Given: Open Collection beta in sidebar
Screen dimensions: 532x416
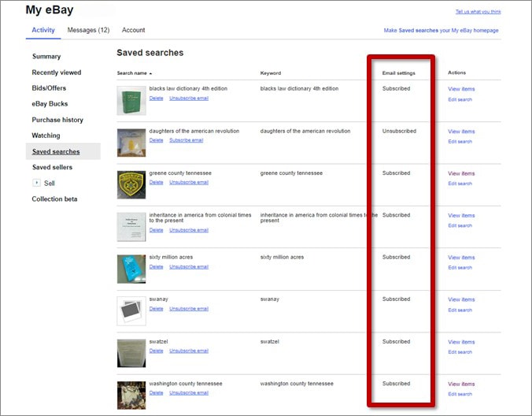Looking at the screenshot, I should (x=54, y=199).
